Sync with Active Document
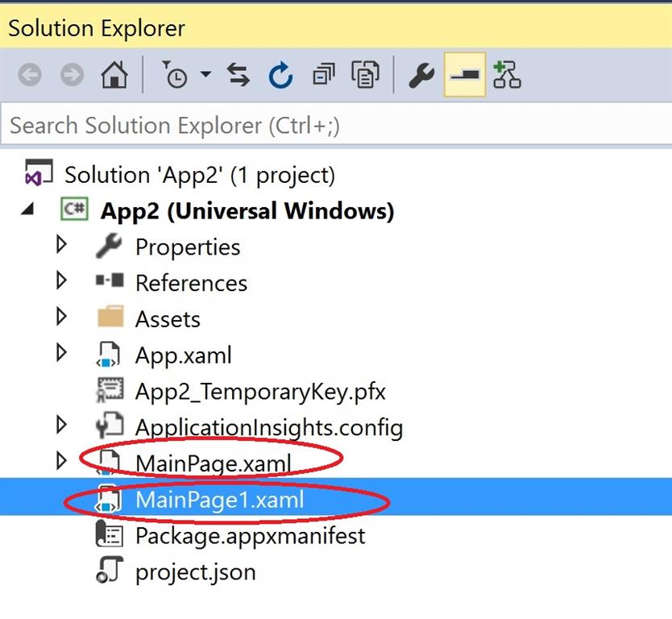Image resolution: width=672 pixels, height=619 pixels. [239, 75]
